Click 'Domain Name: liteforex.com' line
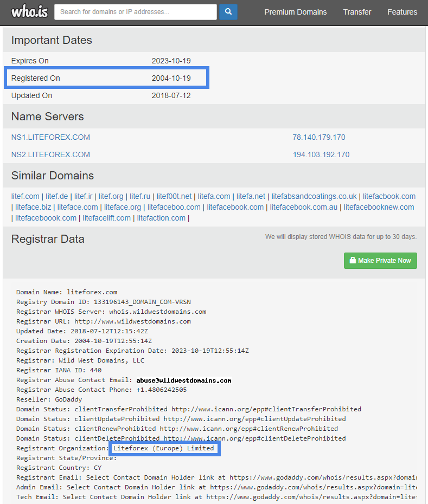This screenshot has height=504, width=428. 67,292
